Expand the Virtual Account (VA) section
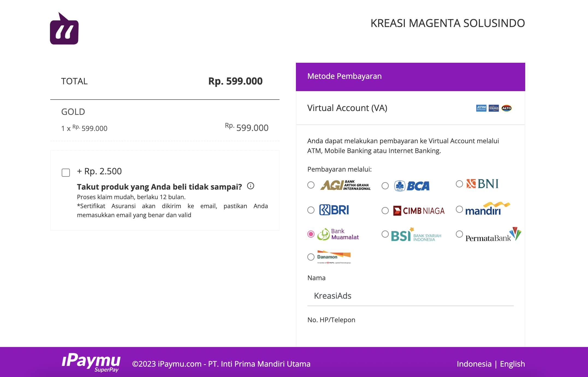Image resolution: width=588 pixels, height=377 pixels. (x=347, y=108)
